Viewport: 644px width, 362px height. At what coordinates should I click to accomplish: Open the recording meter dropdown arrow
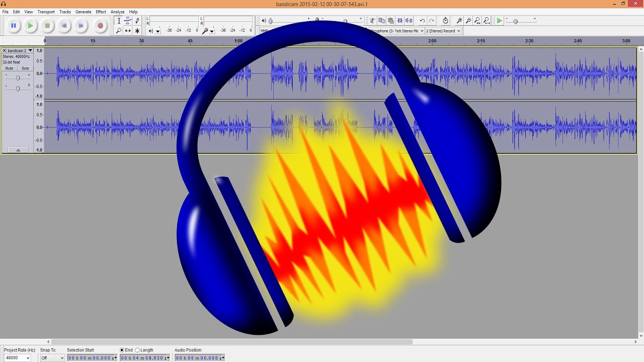coord(212,31)
